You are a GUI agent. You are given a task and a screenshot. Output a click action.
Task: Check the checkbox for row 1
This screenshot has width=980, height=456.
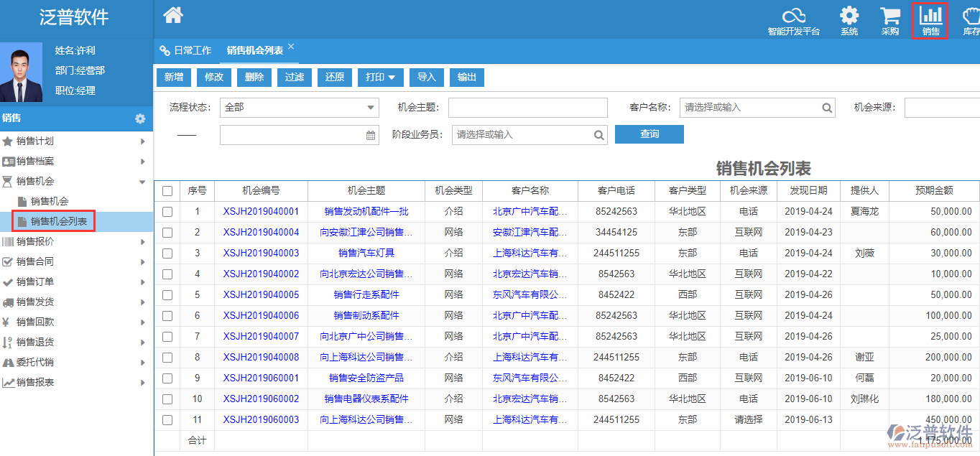pos(167,212)
